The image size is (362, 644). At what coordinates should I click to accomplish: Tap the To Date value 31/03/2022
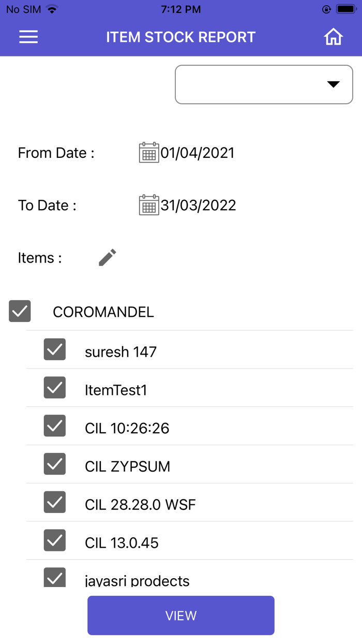click(x=199, y=205)
